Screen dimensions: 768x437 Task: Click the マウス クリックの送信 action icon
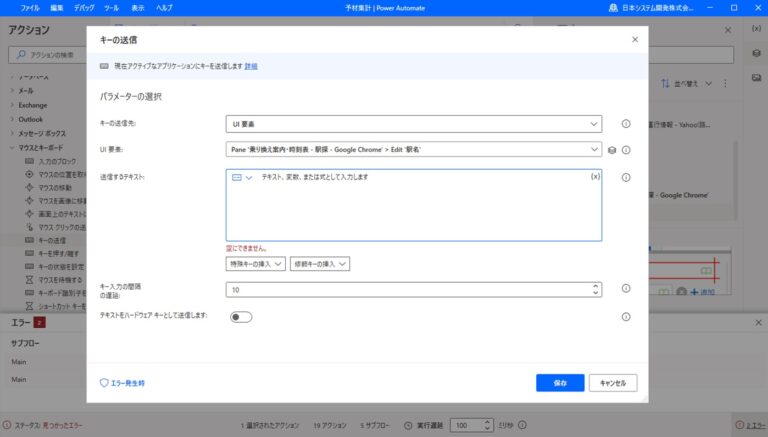29,227
